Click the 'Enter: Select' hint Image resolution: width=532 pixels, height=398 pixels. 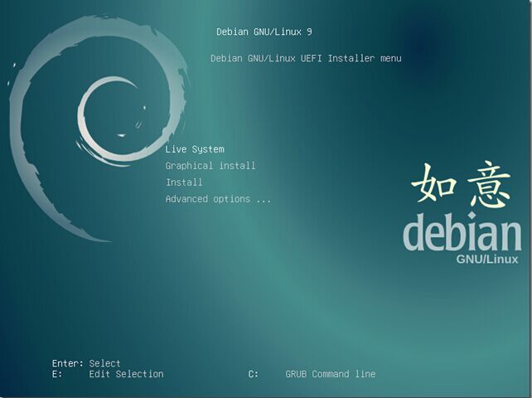86,363
